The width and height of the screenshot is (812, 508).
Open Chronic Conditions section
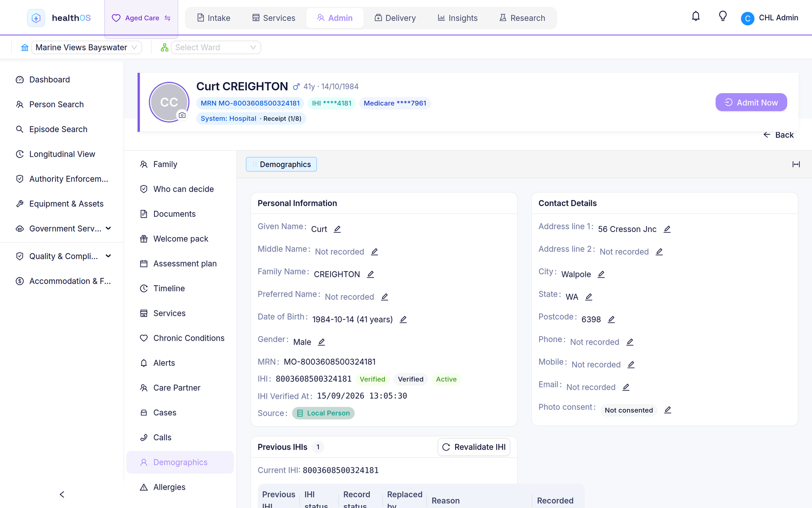click(x=189, y=338)
